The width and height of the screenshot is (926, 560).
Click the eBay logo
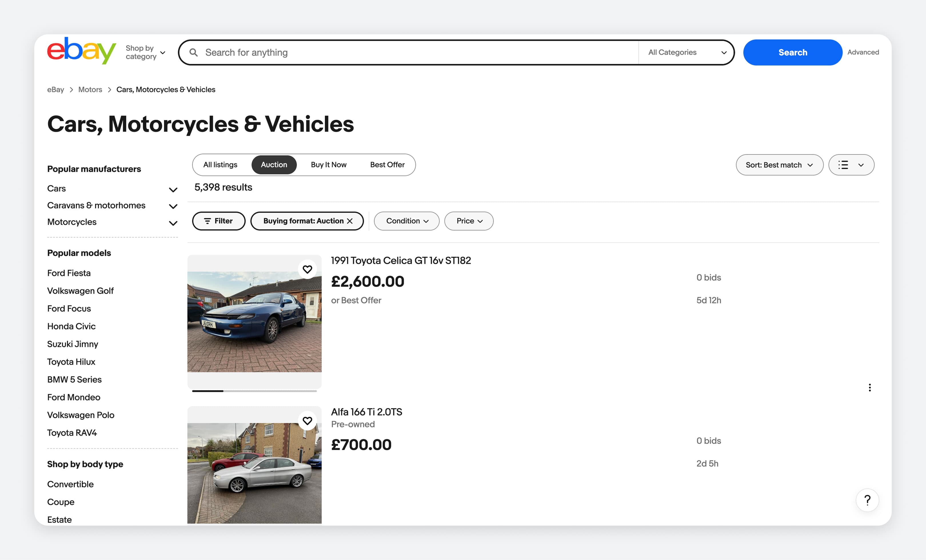(81, 51)
